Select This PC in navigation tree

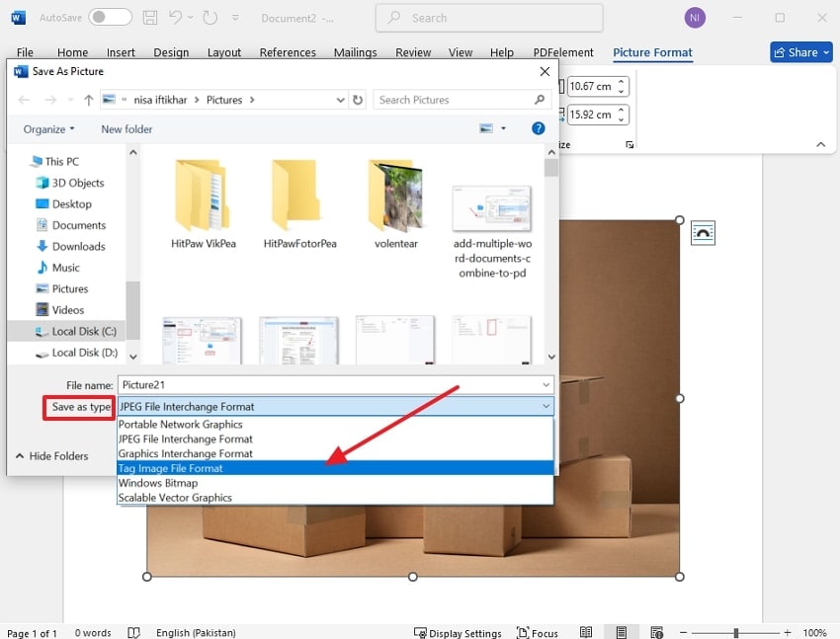click(55, 161)
